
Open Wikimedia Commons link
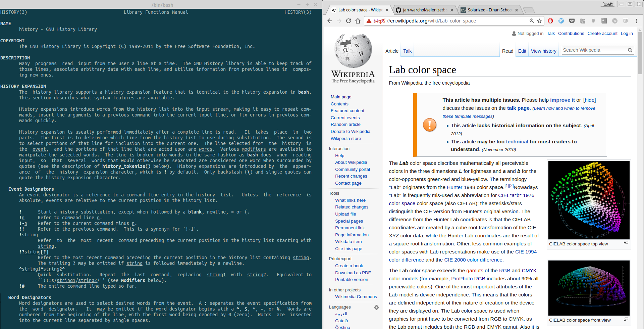coord(356,297)
